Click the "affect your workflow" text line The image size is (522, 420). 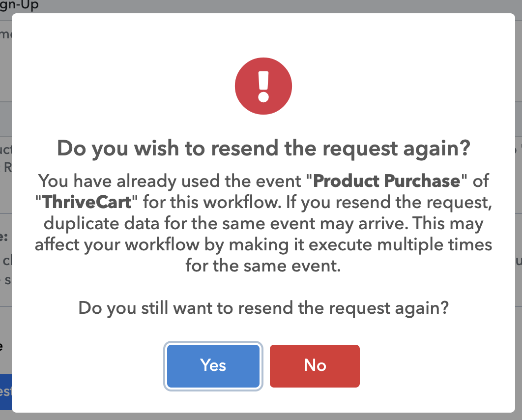263,244
